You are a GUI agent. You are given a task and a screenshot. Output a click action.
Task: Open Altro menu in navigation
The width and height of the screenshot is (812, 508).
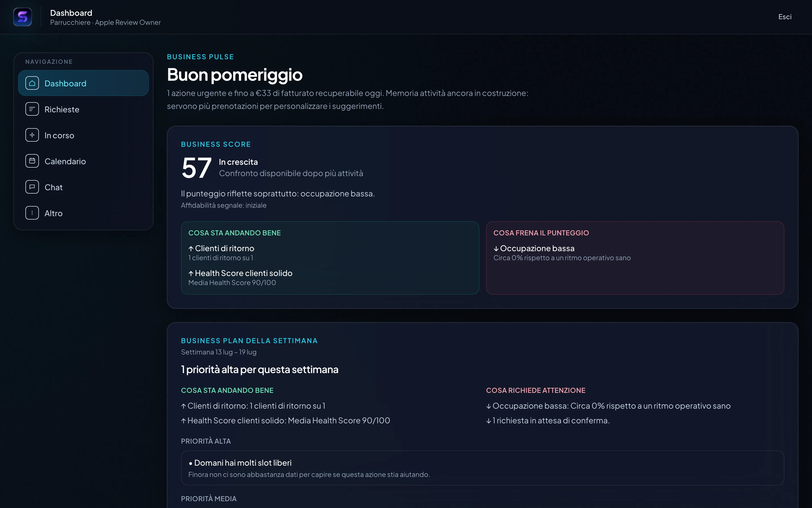tap(83, 213)
